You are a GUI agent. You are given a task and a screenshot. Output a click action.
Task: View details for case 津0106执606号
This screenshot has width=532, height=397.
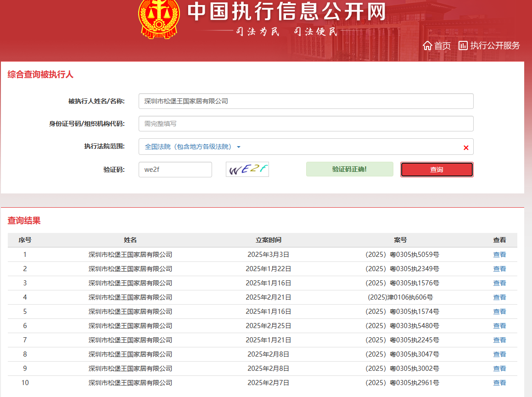pyautogui.click(x=499, y=297)
